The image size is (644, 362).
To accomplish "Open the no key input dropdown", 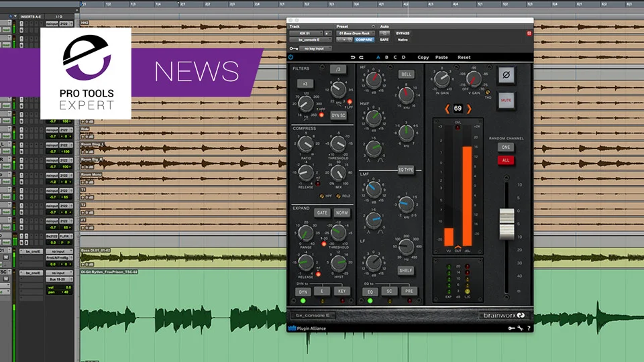I will (315, 48).
